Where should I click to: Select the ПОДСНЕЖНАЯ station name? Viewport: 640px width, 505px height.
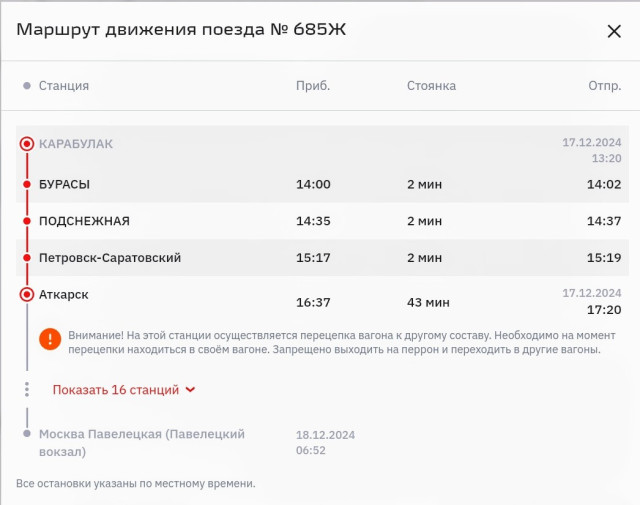point(84,221)
